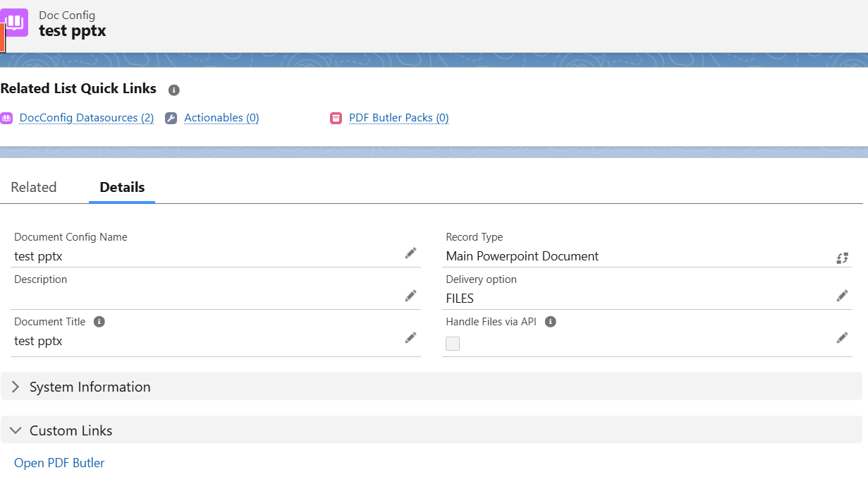Select the Details tab
868x494 pixels.
121,187
